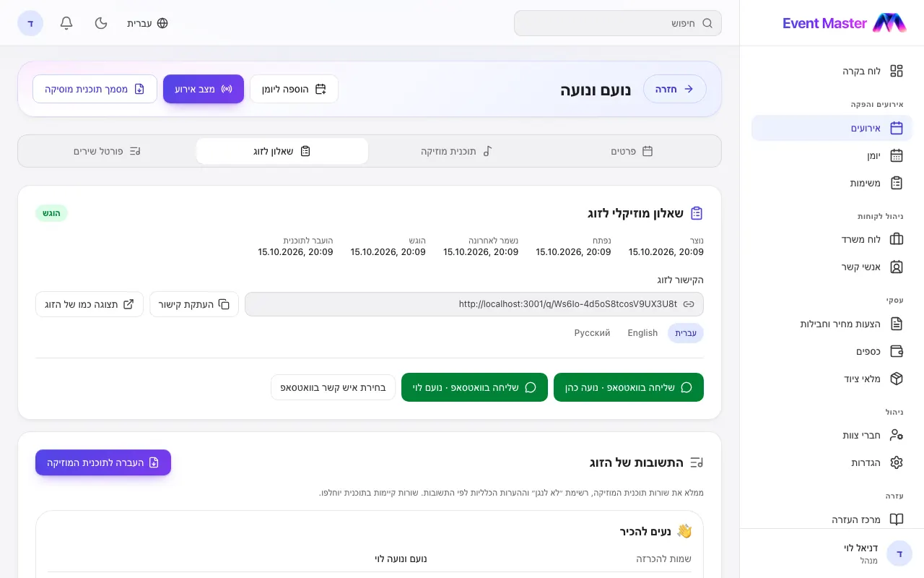924x578 pixels.
Task: Open the notifications bell
Action: (66, 23)
